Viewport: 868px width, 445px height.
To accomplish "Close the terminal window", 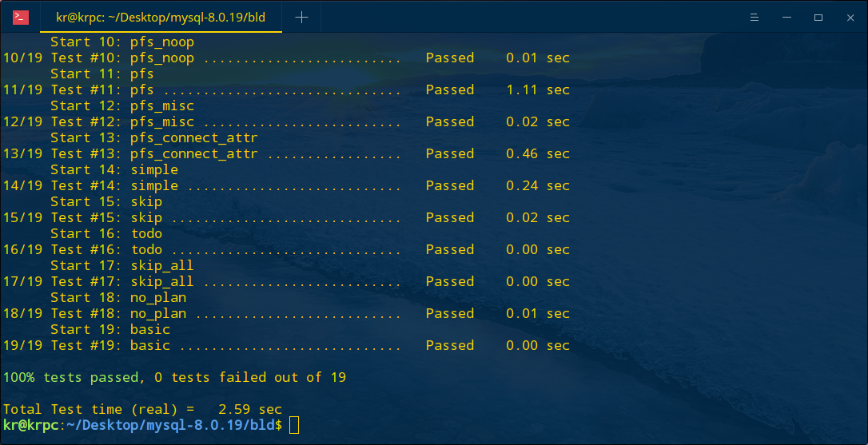I will pos(850,18).
